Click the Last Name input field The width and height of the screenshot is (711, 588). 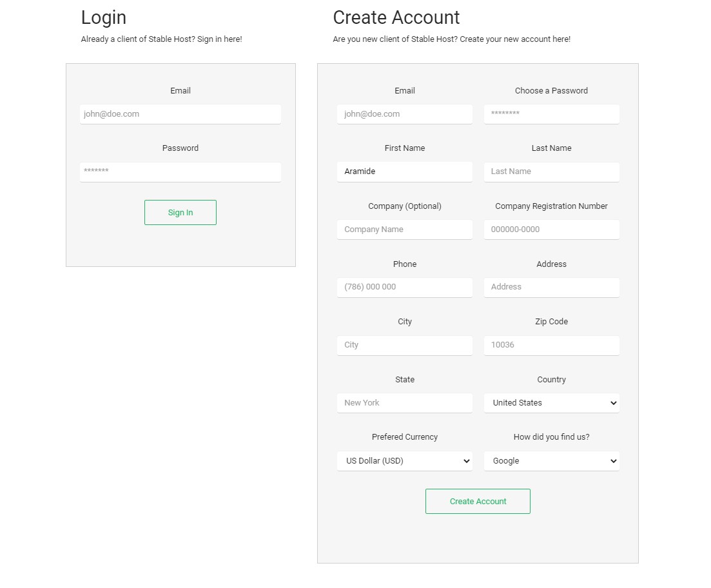point(551,171)
